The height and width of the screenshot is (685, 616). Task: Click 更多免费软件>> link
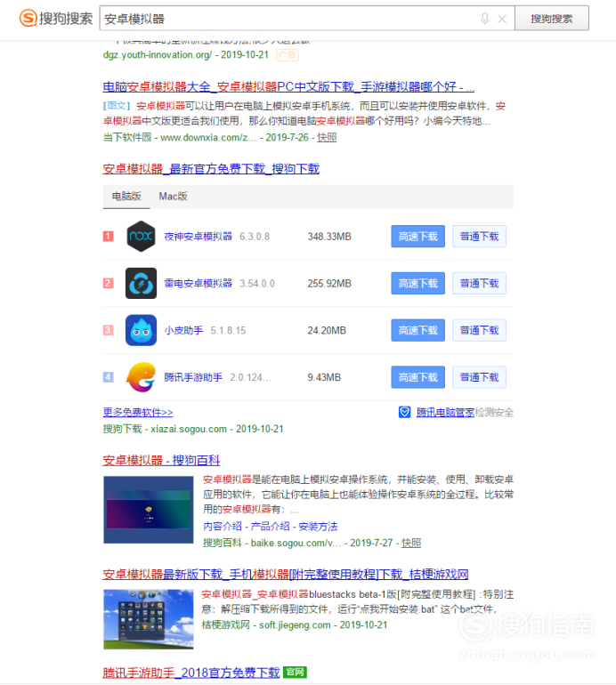pos(138,412)
